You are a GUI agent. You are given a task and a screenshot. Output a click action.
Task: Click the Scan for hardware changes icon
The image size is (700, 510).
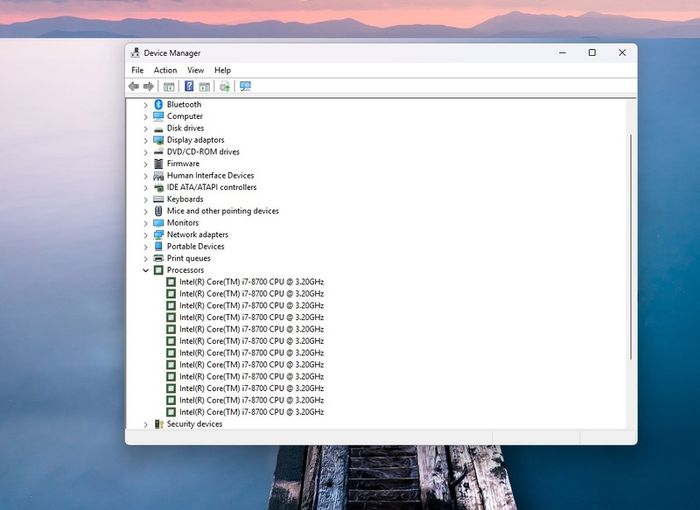tap(245, 86)
